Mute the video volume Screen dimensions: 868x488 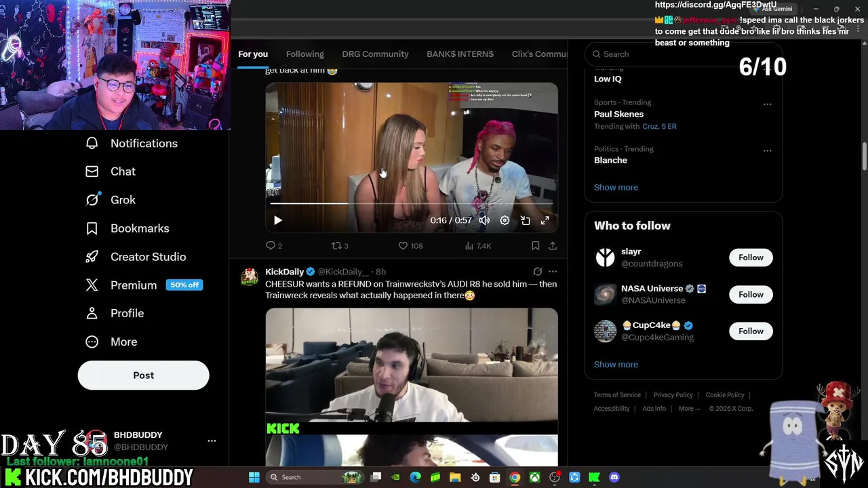point(484,220)
